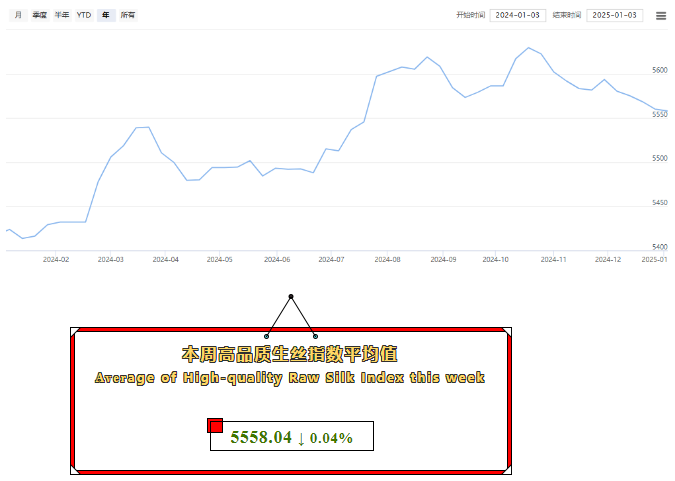This screenshot has width=675, height=481.
Task: Click the 5600 y-axis label
Action: tap(659, 70)
